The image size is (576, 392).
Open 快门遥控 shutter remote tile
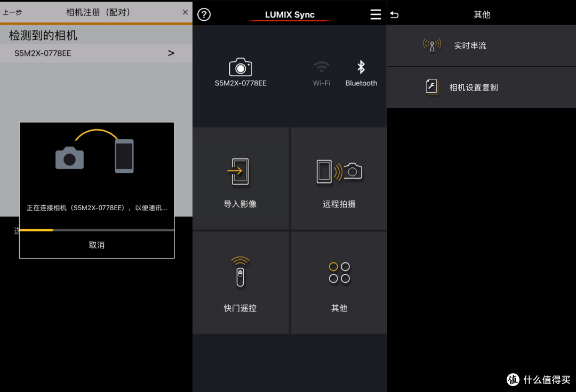coord(241,283)
